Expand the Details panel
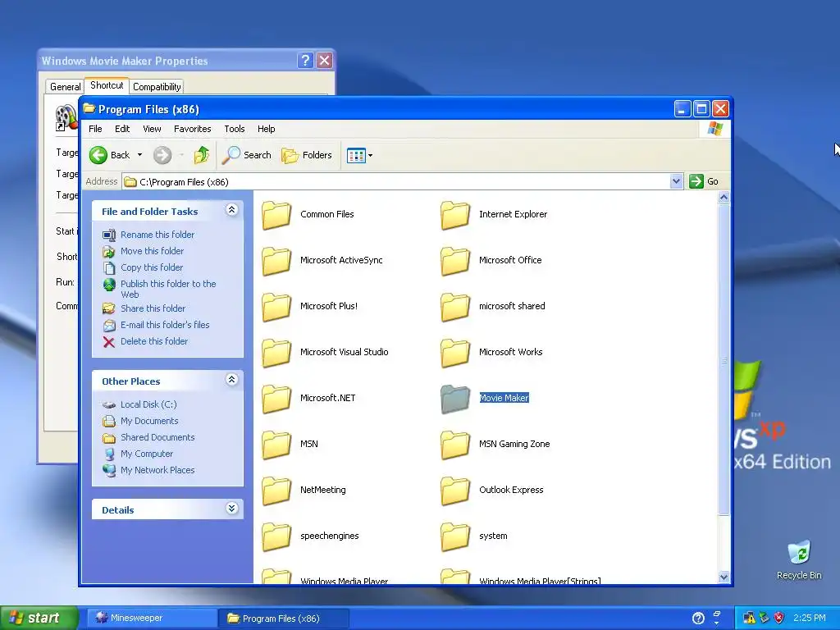The height and width of the screenshot is (630, 840). (x=231, y=508)
